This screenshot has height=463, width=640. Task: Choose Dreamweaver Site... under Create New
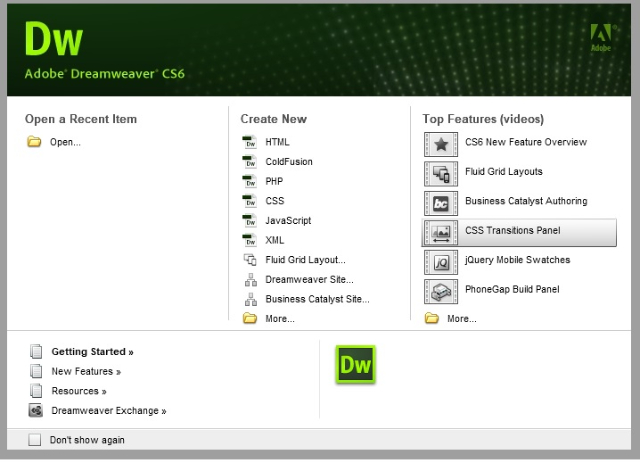309,279
